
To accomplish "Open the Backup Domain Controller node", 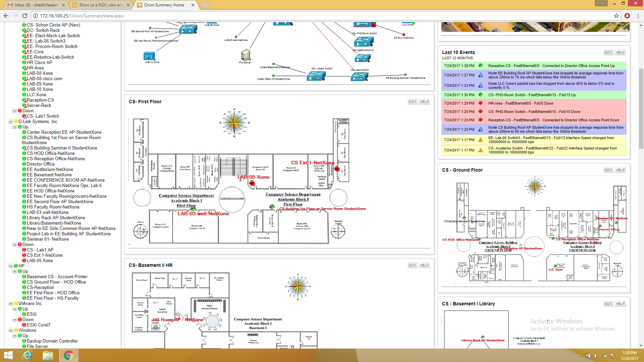I will coord(52,341).
